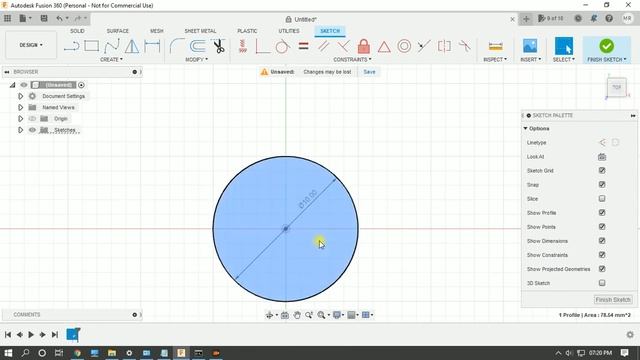Select the Rectangle sketch tool
The height and width of the screenshot is (360, 640).
coord(91,46)
